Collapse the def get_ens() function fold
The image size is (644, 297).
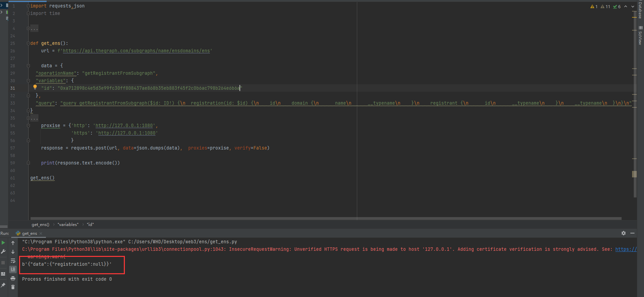click(29, 43)
